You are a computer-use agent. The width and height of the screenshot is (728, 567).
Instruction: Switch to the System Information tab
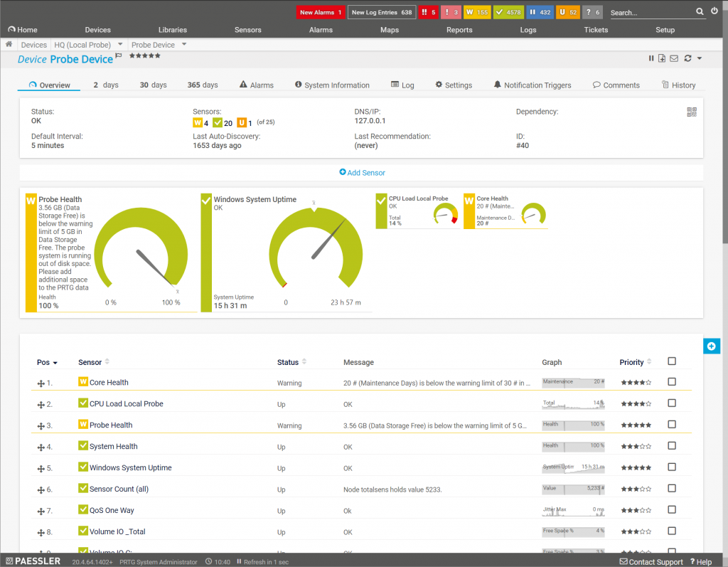click(332, 85)
